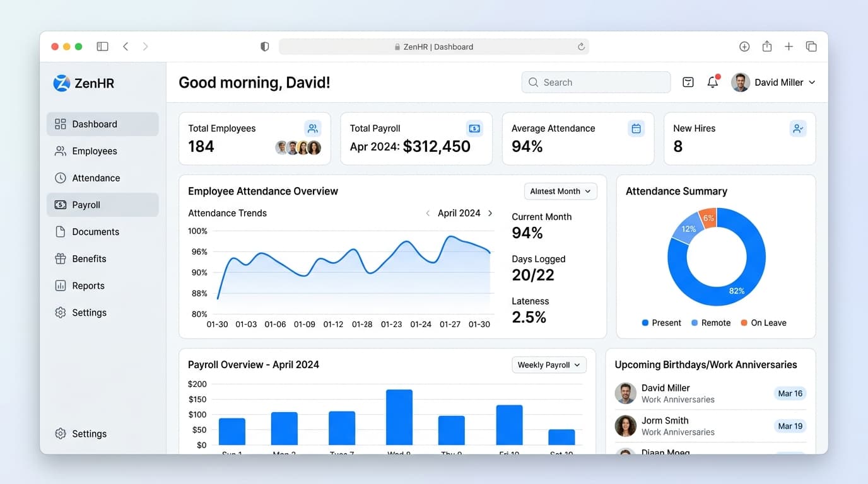Click the Mar 16 date badge
Screen dimensions: 868x484
tap(790, 394)
